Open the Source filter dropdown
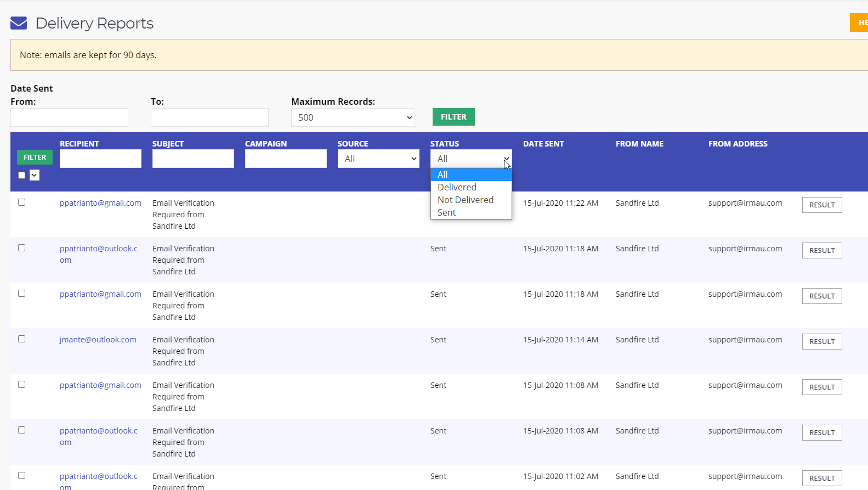The height and width of the screenshot is (490, 868). pyautogui.click(x=379, y=159)
